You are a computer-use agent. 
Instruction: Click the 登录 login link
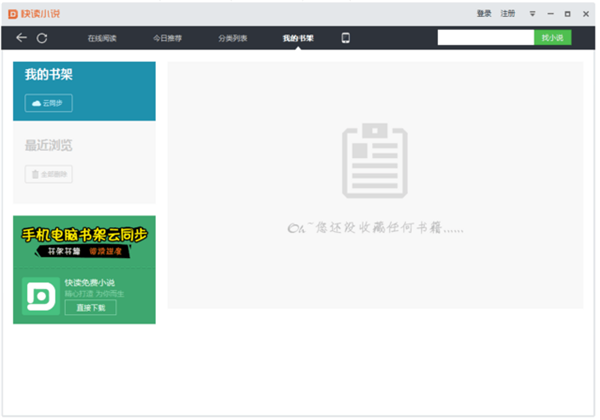click(x=484, y=14)
